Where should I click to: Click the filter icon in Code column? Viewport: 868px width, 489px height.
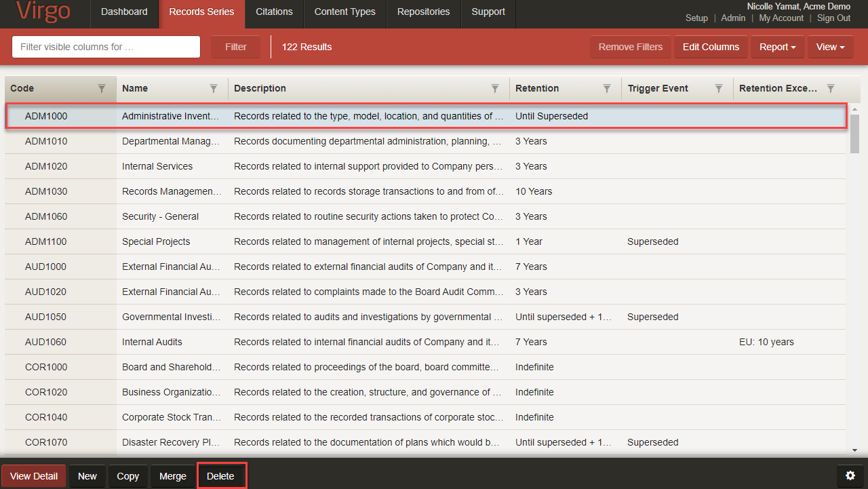click(x=102, y=88)
